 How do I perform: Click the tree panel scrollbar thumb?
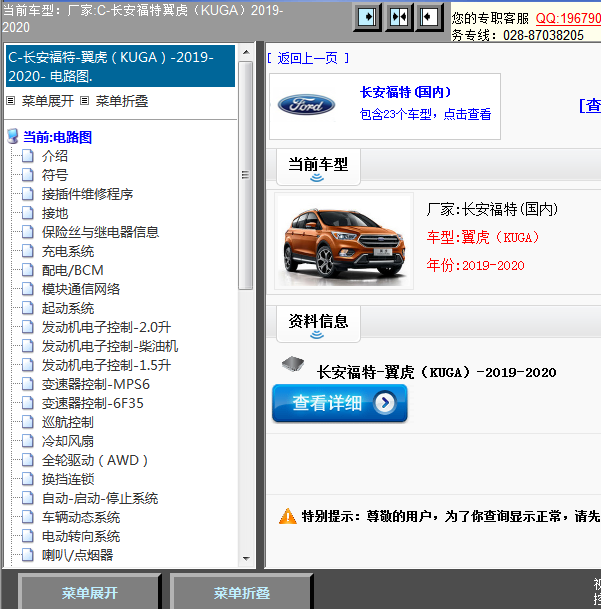pyautogui.click(x=246, y=176)
